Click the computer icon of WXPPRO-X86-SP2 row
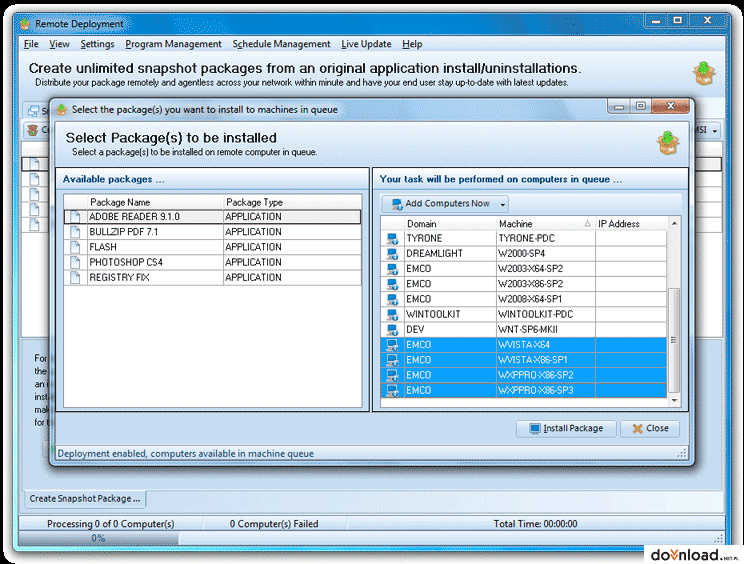The width and height of the screenshot is (744, 564). (x=392, y=375)
